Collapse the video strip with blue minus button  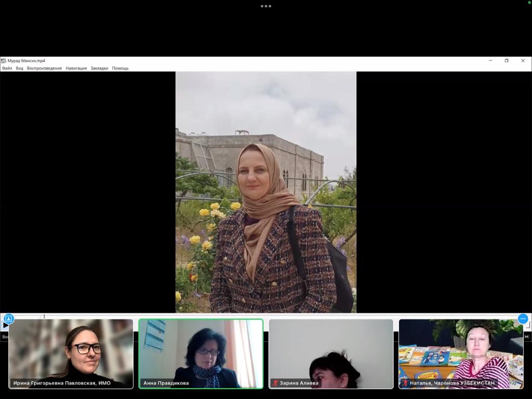[x=523, y=318]
